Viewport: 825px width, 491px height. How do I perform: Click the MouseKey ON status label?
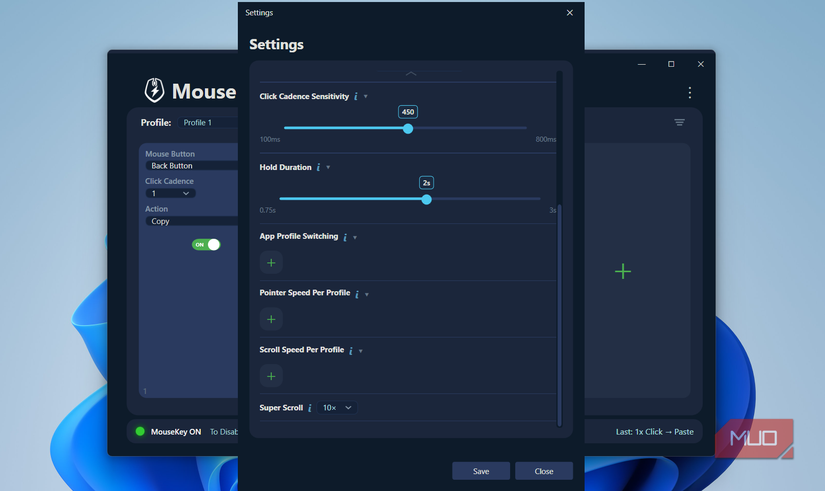[176, 432]
